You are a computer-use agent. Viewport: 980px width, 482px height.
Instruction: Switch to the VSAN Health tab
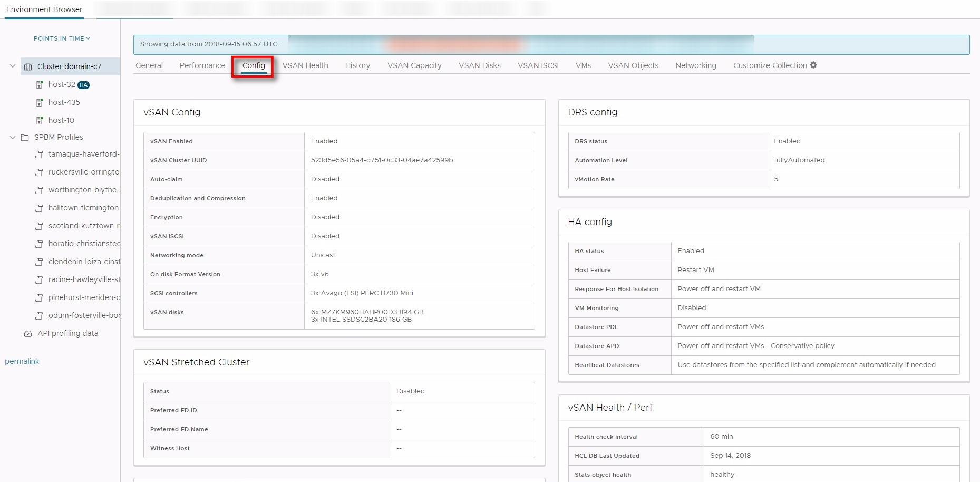(x=305, y=65)
